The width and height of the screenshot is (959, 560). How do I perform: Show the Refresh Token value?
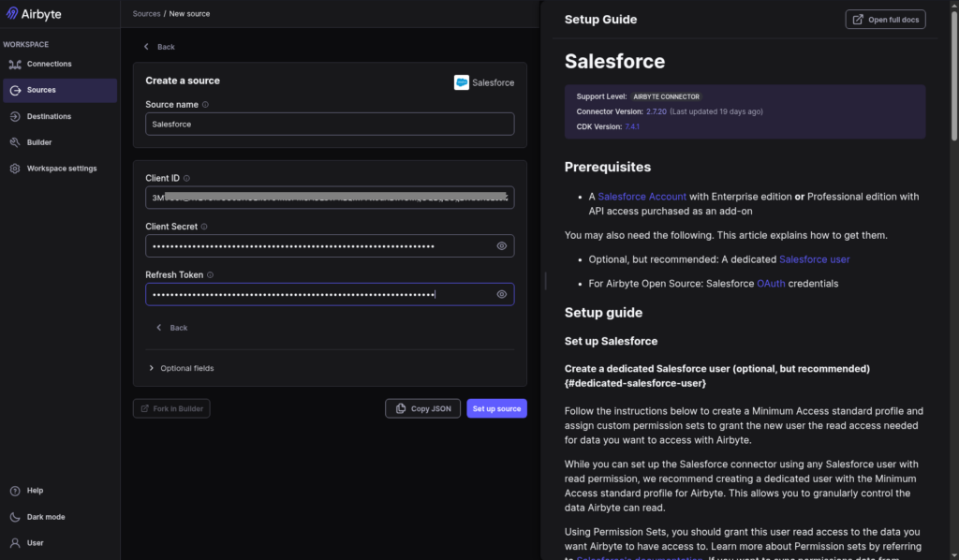[501, 294]
